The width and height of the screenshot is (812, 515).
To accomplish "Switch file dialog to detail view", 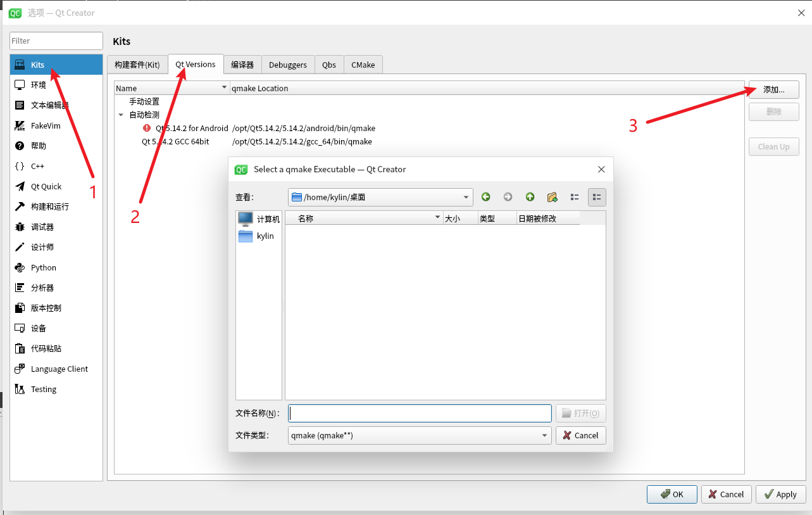I will coord(597,197).
